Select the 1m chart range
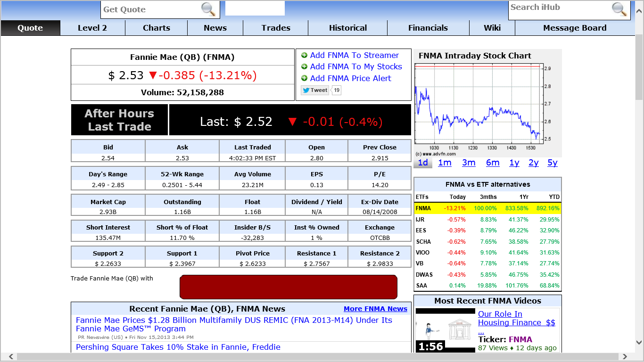644x362 pixels. (x=445, y=163)
